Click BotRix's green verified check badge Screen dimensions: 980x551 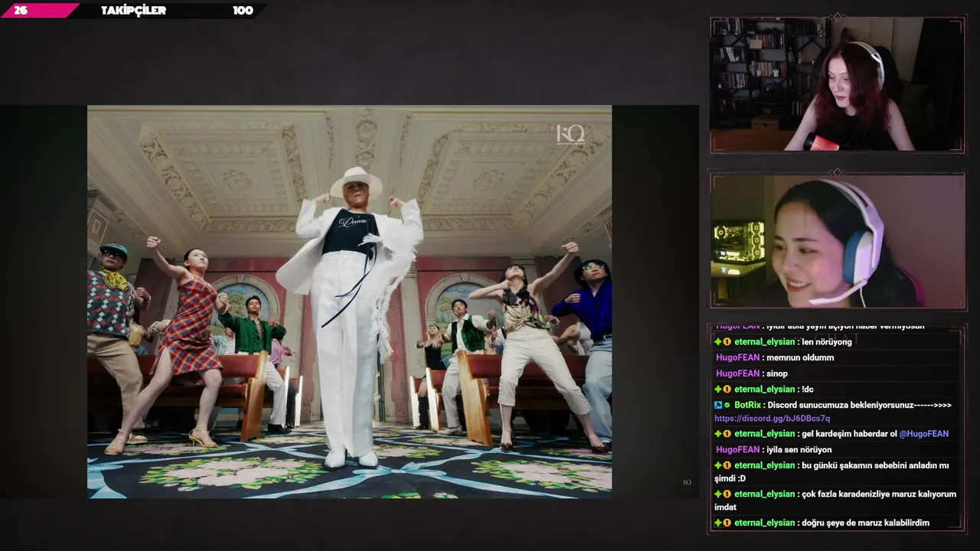coord(727,405)
